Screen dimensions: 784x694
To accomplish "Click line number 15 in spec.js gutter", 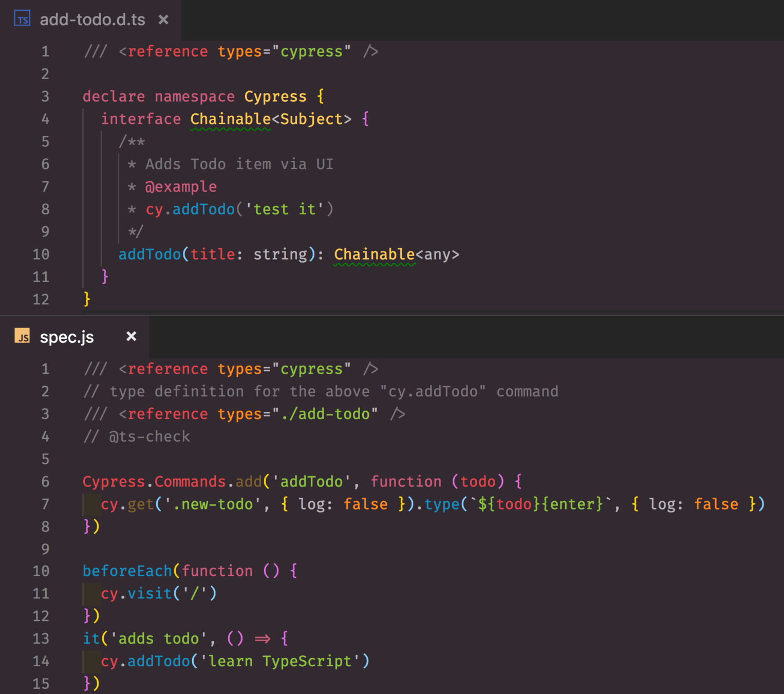I will [41, 683].
